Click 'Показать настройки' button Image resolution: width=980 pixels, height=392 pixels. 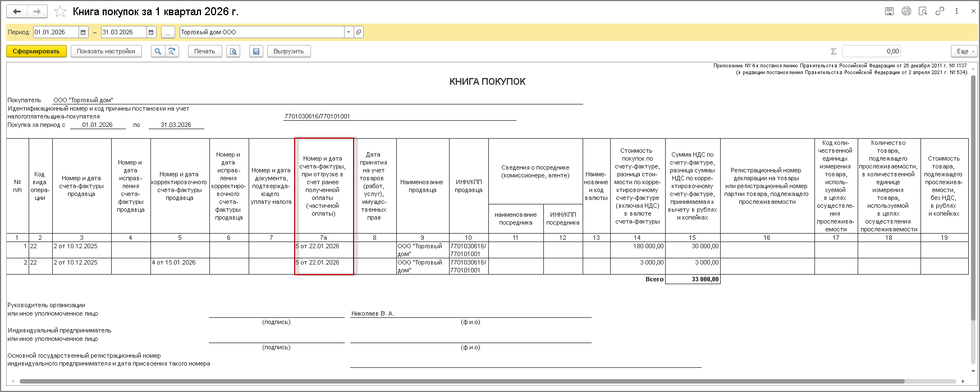(106, 51)
